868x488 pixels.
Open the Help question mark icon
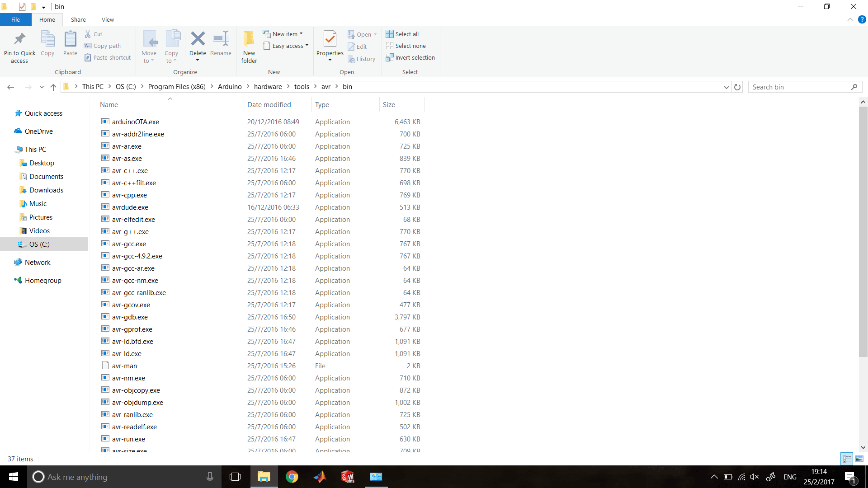[x=862, y=19]
